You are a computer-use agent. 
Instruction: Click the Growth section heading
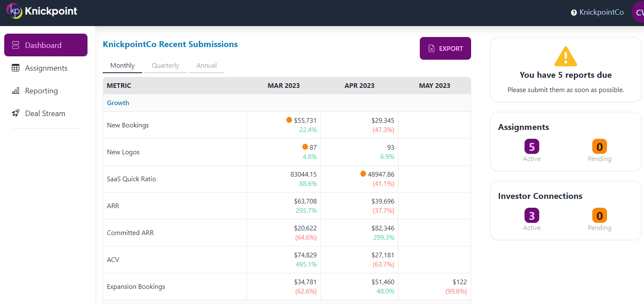pos(118,103)
